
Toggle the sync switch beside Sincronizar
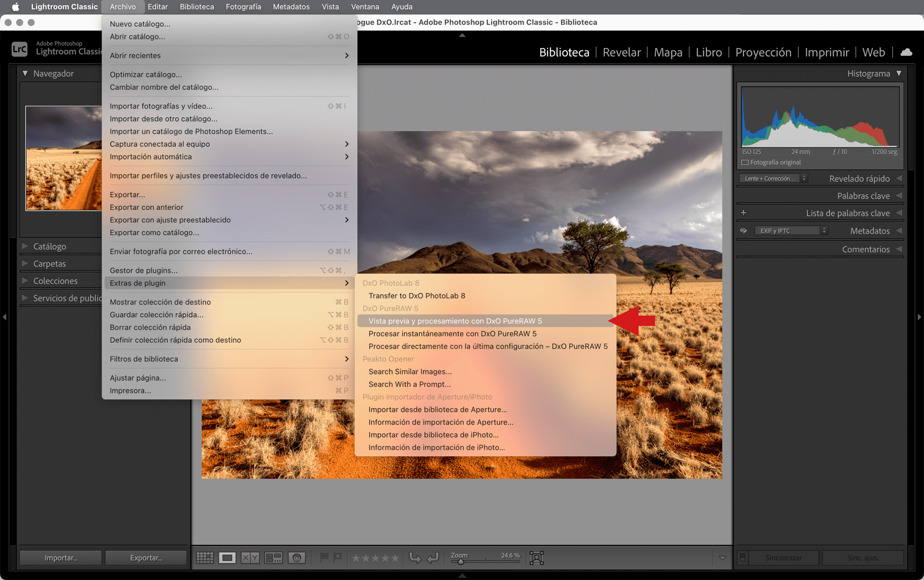(x=742, y=557)
